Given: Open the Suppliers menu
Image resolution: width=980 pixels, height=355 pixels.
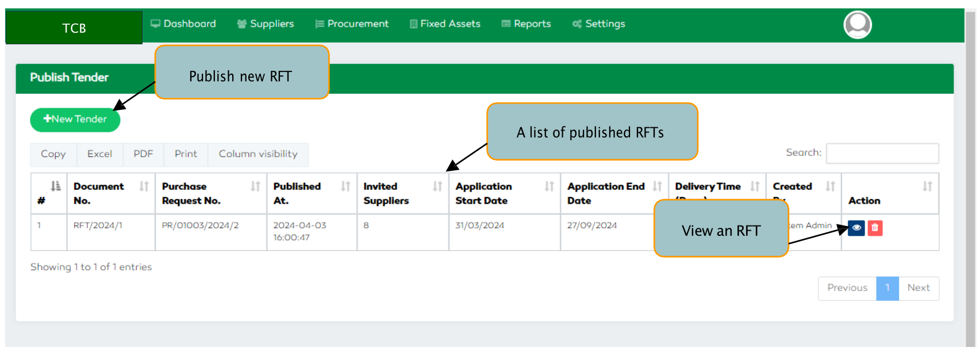Looking at the screenshot, I should pos(266,24).
